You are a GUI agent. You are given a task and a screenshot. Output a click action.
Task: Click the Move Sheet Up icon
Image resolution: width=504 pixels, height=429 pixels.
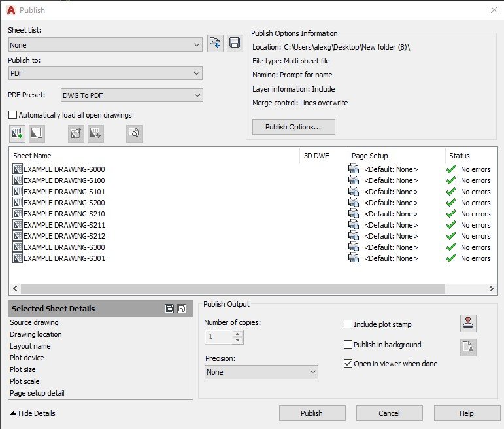76,133
